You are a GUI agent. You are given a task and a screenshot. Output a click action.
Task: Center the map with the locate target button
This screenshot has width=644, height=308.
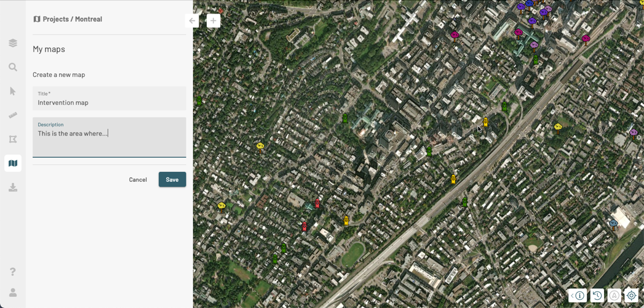click(x=631, y=295)
